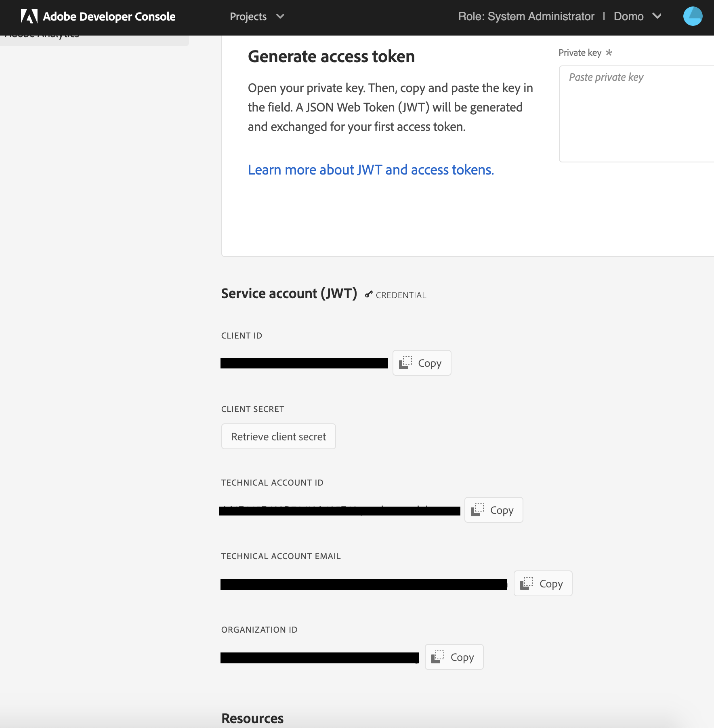
Task: Open the Domo organization switcher chevron
Action: click(x=657, y=17)
